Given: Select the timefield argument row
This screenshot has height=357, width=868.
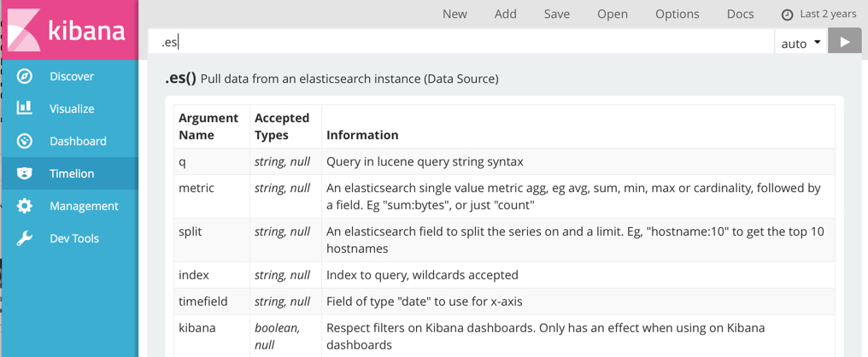Looking at the screenshot, I should [202, 301].
